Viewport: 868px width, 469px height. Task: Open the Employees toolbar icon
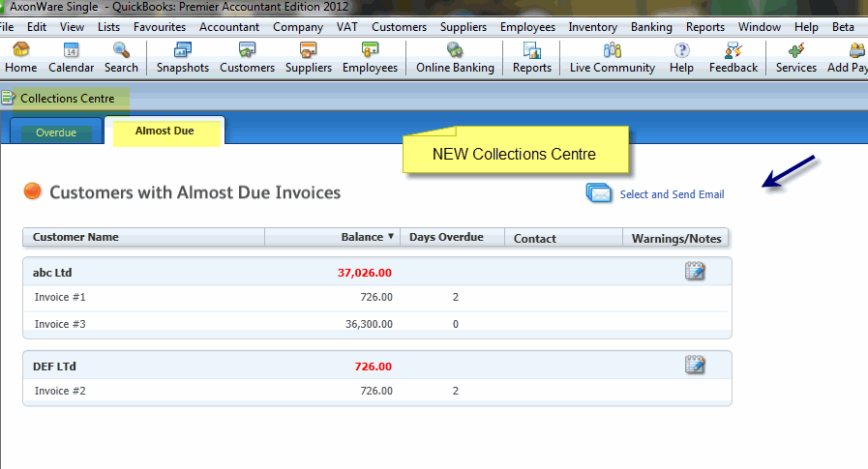(370, 57)
